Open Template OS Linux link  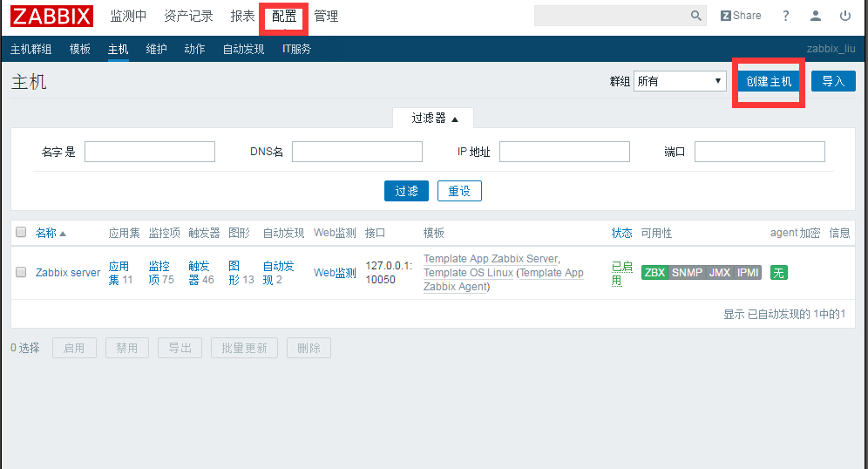[468, 273]
